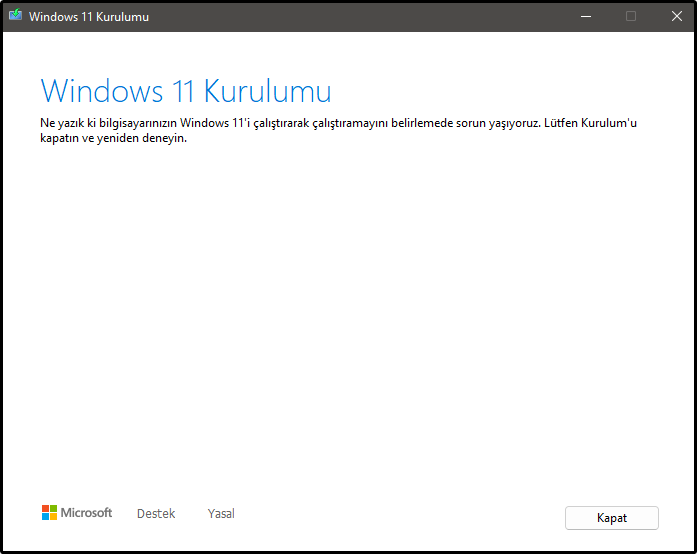Viewport: 697px width, 554px height.
Task: Close the Windows 11 Kurulumu window
Action: (x=677, y=16)
